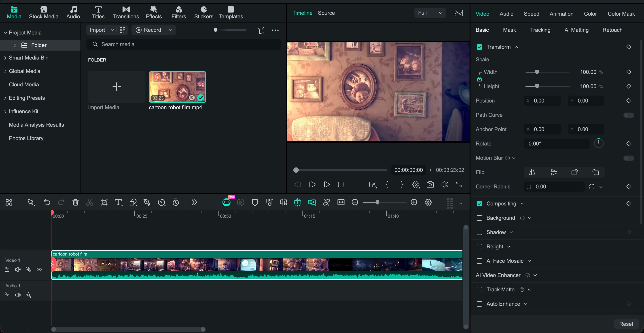
Task: Switch to the Mask sub-tab
Action: pos(509,30)
